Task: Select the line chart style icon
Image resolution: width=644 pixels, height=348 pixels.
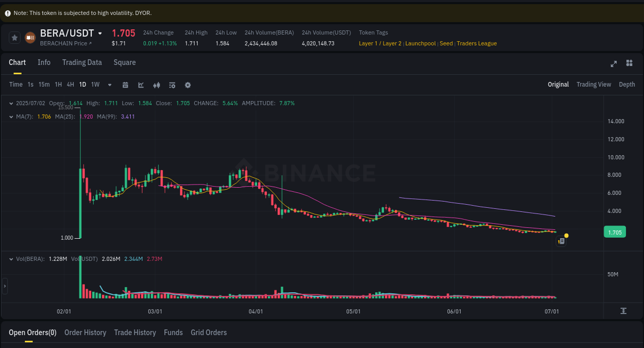Action: (141, 85)
